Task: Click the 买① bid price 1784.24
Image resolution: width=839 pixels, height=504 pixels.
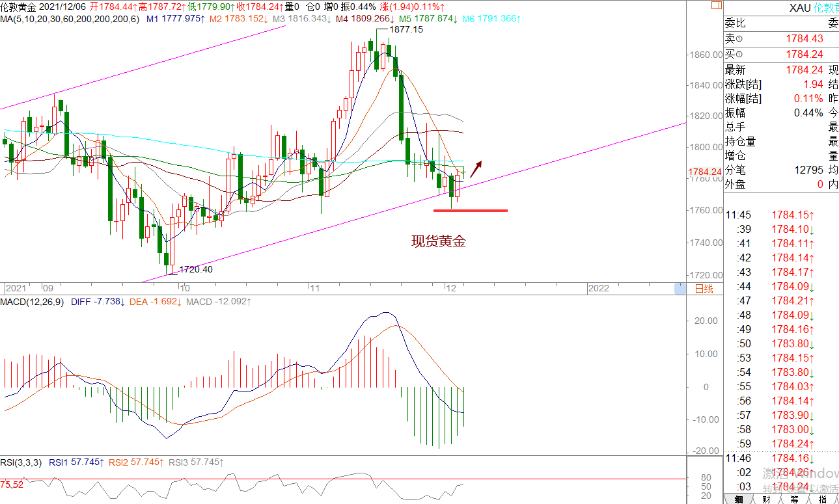Action: click(x=805, y=55)
